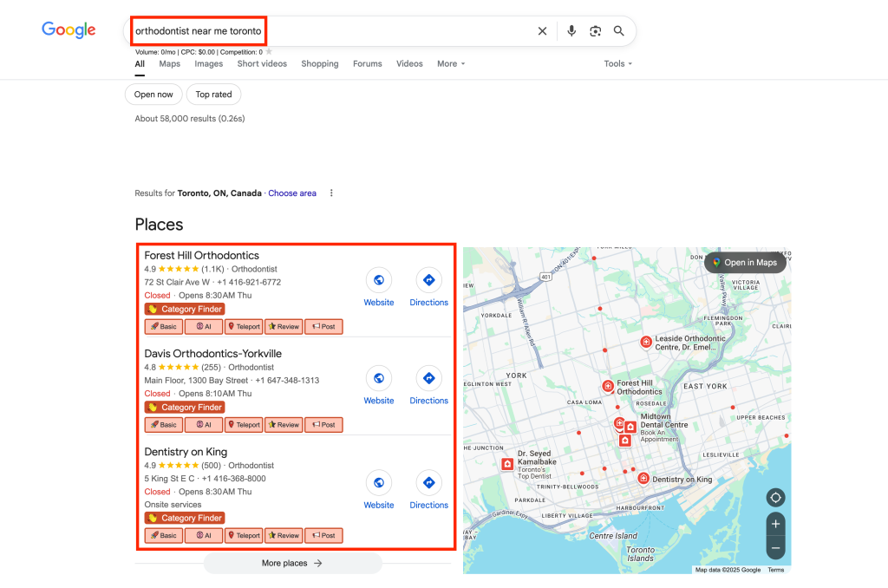
Task: Open Dentistry on King Website globe icon
Action: click(379, 483)
